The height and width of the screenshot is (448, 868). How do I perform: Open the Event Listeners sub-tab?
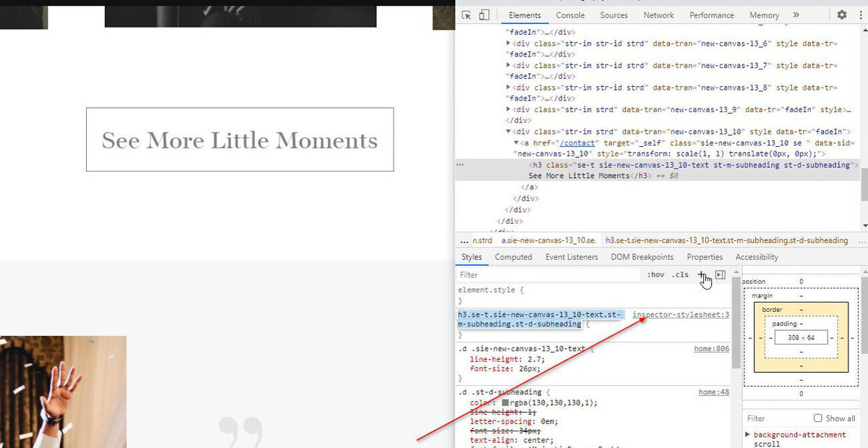(x=572, y=257)
